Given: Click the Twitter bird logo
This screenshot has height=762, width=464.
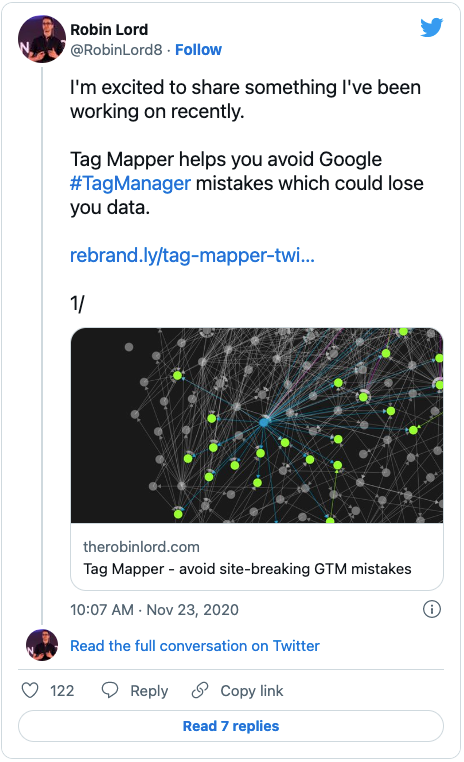Looking at the screenshot, I should pyautogui.click(x=431, y=28).
